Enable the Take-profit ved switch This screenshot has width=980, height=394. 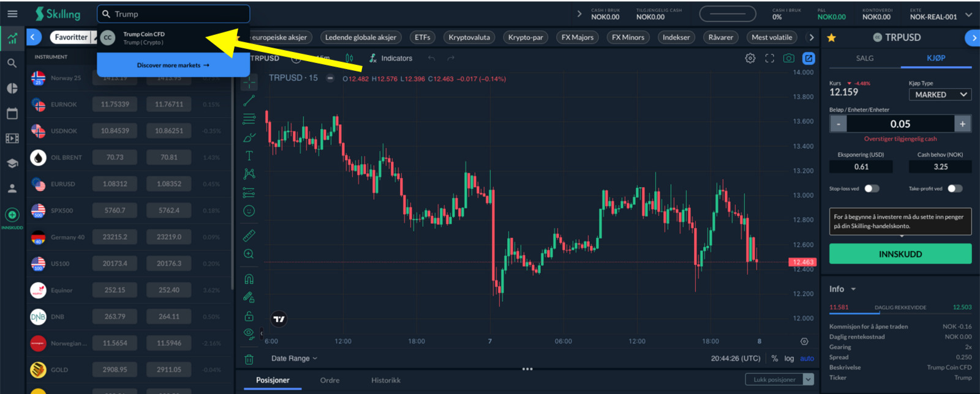coord(955,188)
